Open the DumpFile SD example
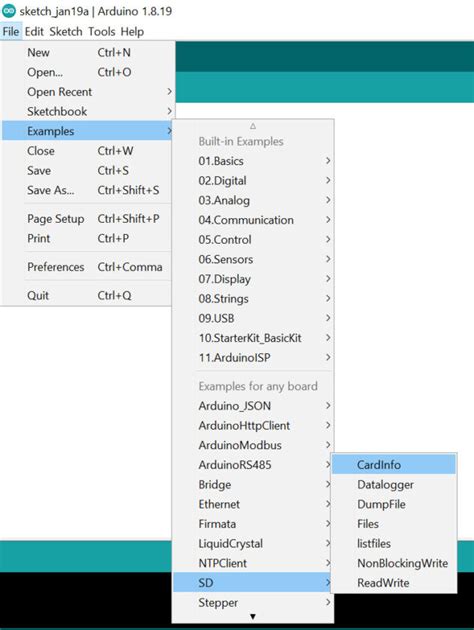 (x=394, y=504)
